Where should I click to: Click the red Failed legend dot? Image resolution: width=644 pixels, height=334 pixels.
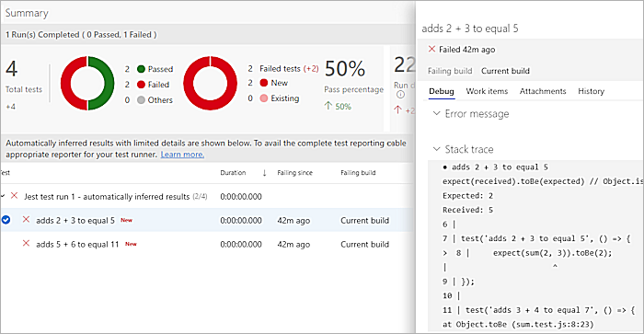(141, 85)
